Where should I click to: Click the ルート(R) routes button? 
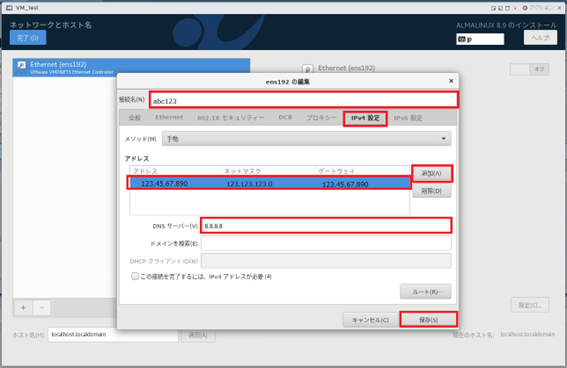426,291
